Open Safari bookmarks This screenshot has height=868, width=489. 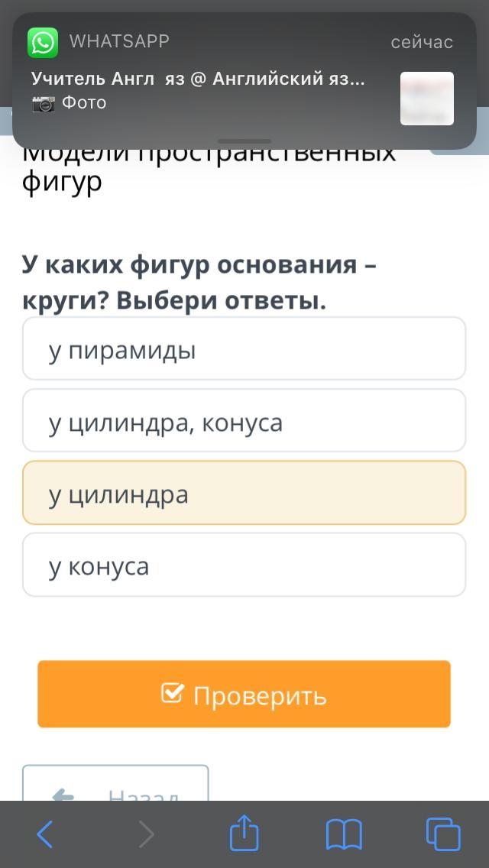(344, 834)
